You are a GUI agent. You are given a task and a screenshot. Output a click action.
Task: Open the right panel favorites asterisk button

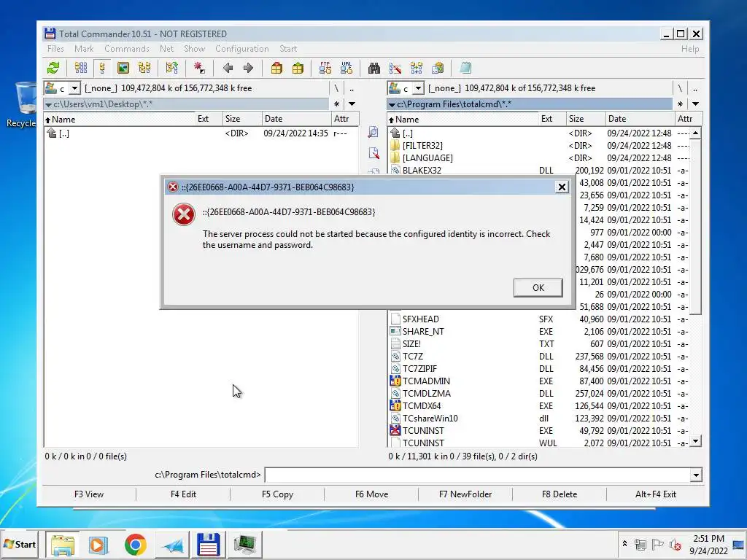coord(680,104)
